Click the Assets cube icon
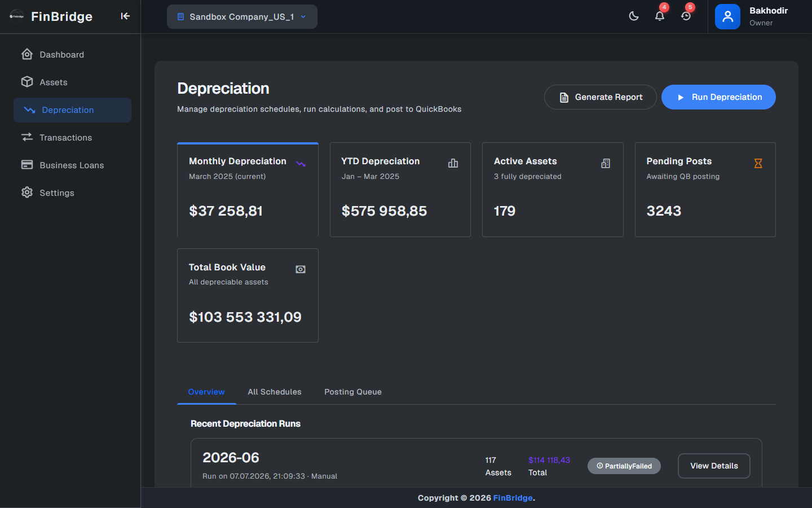Image resolution: width=812 pixels, height=508 pixels. 27,82
